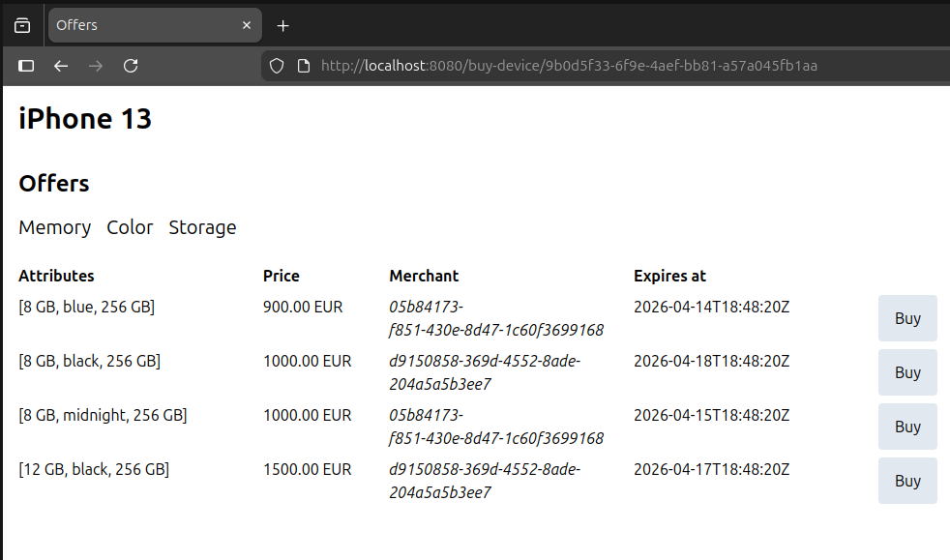The height and width of the screenshot is (560, 950).
Task: Open the tracking protection shield icon
Action: click(277, 66)
